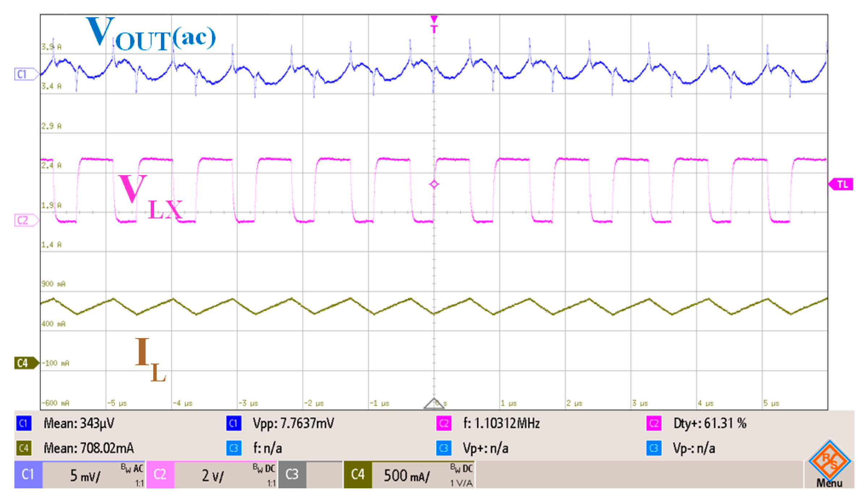This screenshot has width=868, height=501.
Task: Select the C4 channel tab
Action: coord(358,475)
